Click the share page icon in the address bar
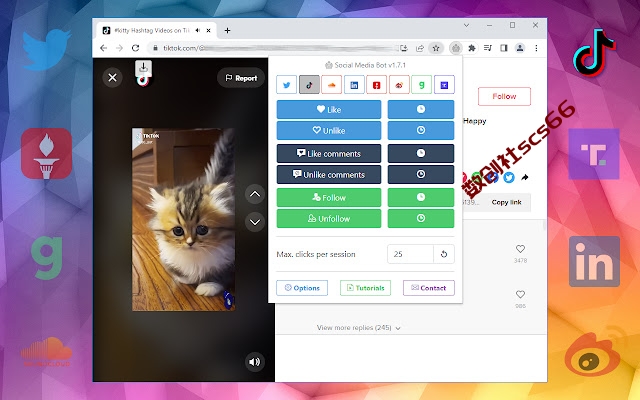Viewport: 640px width, 400px height. (420, 48)
